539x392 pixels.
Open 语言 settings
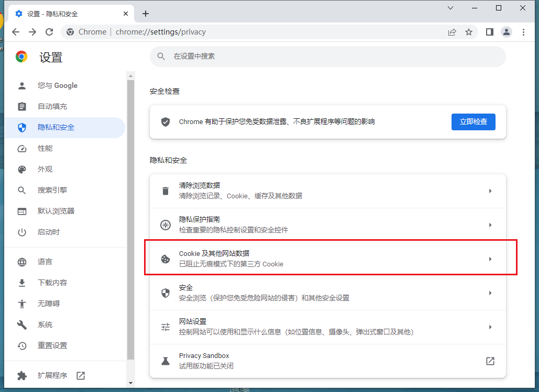[64, 262]
